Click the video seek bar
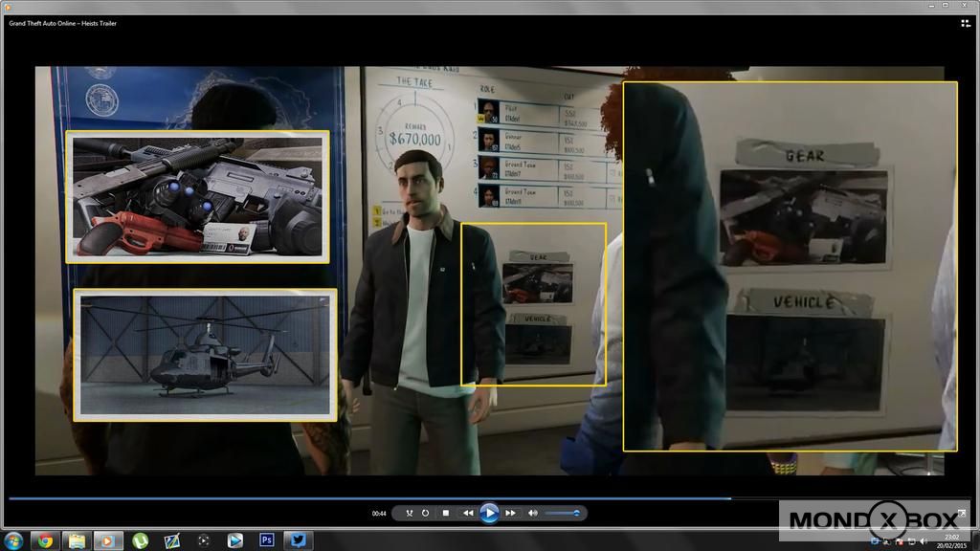 (x=383, y=497)
